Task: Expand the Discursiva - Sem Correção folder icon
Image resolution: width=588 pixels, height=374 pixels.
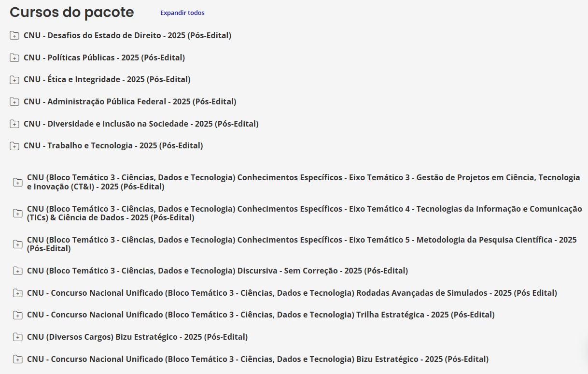Action: pyautogui.click(x=18, y=271)
